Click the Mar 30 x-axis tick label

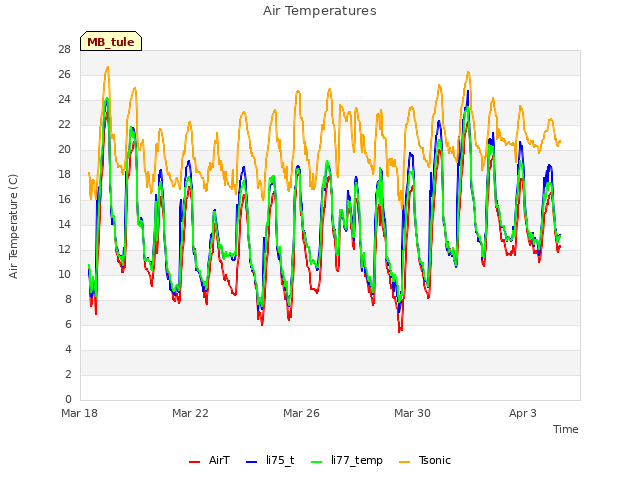click(x=412, y=413)
